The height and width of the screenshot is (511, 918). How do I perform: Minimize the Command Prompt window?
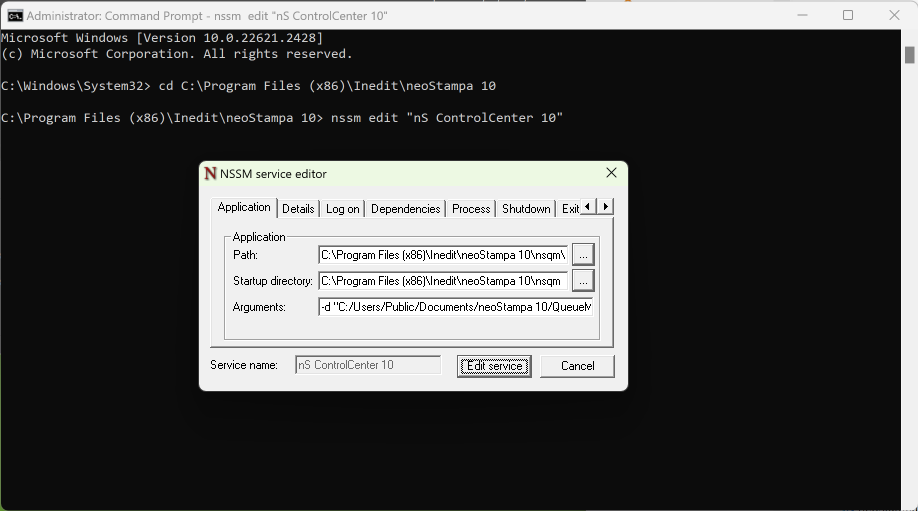coord(802,15)
